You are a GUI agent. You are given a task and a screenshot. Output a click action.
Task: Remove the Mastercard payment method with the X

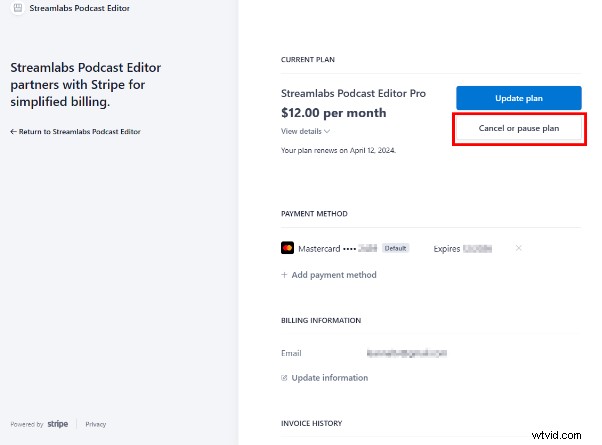(518, 248)
